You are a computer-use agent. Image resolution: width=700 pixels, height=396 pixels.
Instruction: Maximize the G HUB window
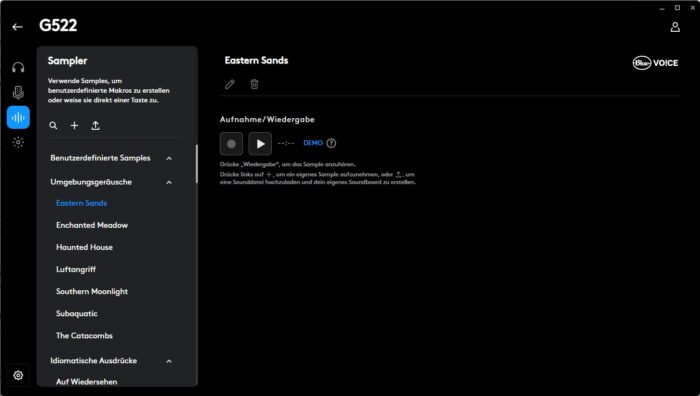pyautogui.click(x=677, y=8)
